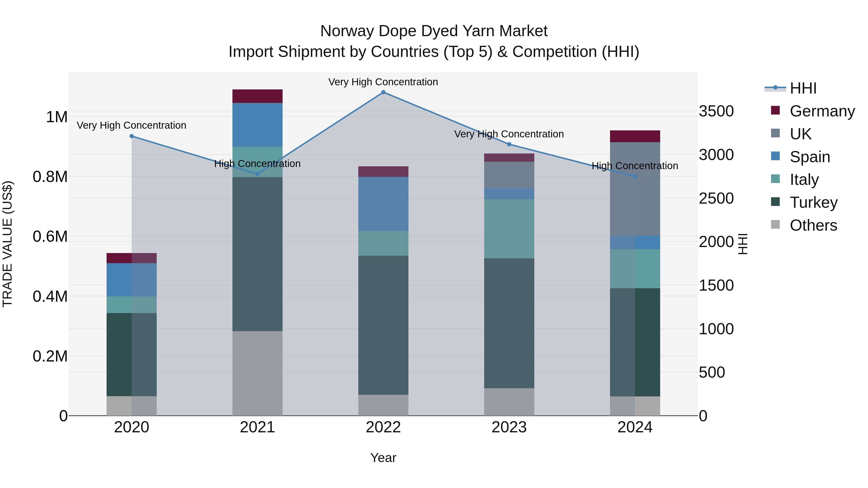
Task: Click the 2023 HHI data point marker
Action: click(509, 145)
